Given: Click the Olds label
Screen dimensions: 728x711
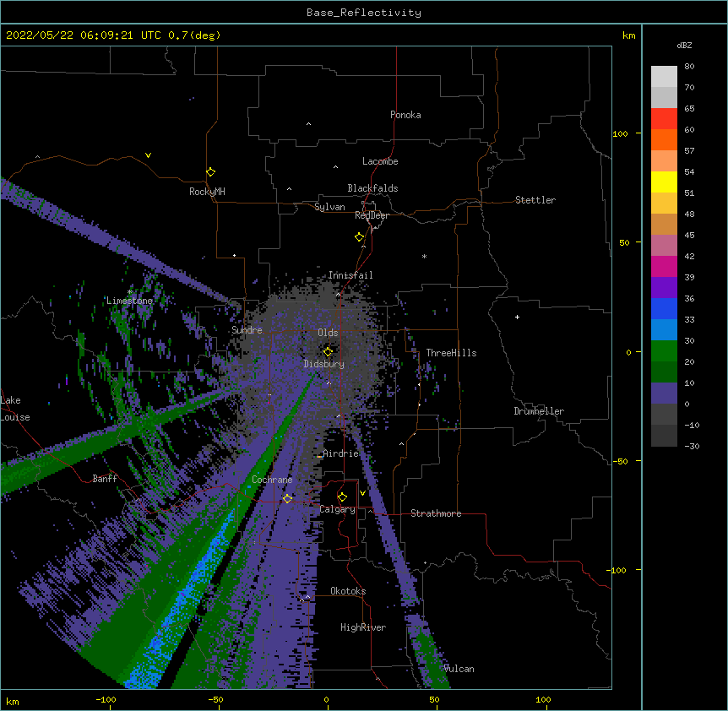Looking at the screenshot, I should coord(328,333).
